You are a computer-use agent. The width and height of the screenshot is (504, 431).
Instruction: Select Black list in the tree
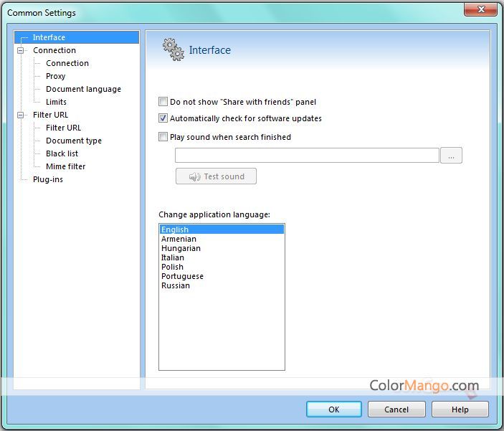(62, 153)
